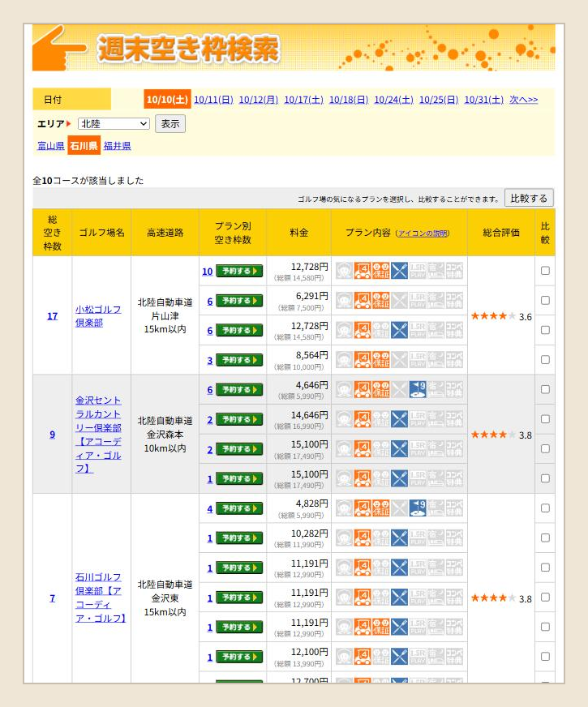Image resolution: width=588 pixels, height=707 pixels.
Task: Click slot count 3 in the 8,564円 row
Action: 210,360
